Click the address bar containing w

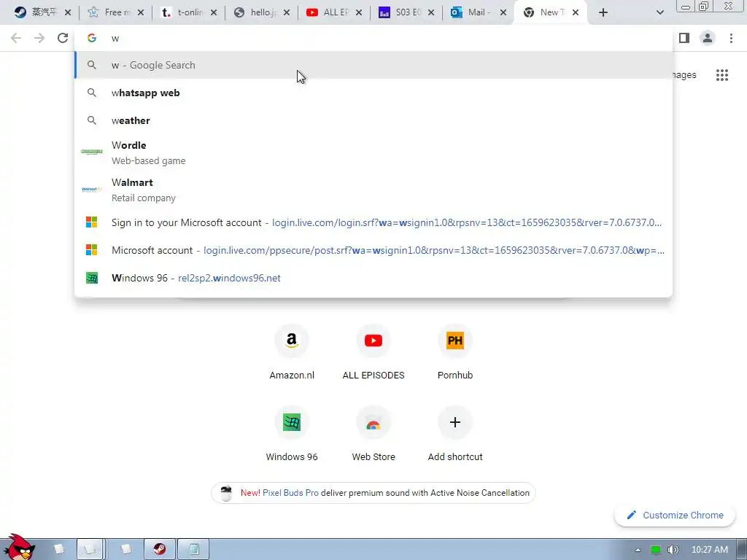click(373, 38)
